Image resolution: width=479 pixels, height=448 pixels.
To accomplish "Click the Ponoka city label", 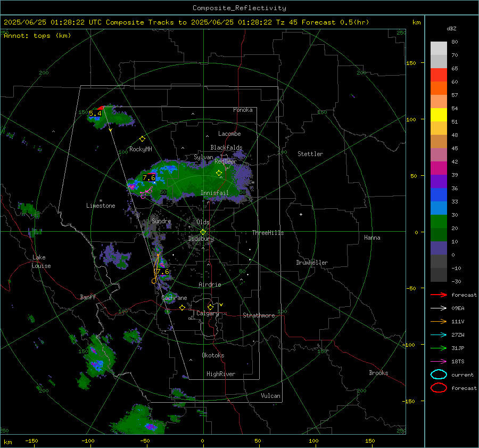I will click(243, 110).
